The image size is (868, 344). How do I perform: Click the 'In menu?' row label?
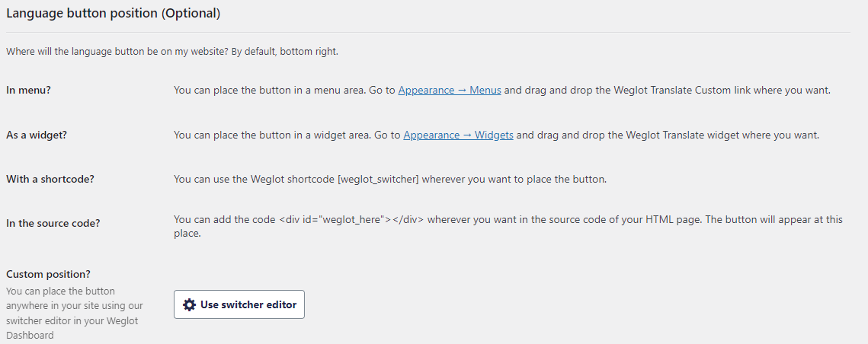(x=28, y=90)
